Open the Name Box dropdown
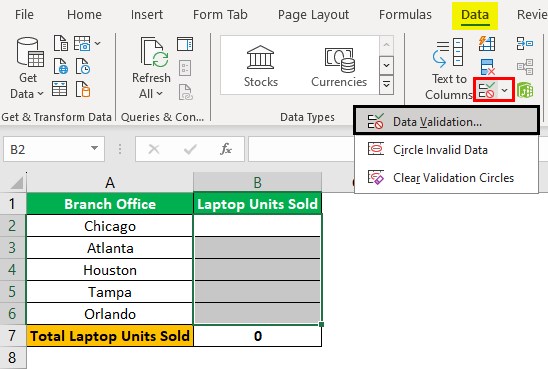Viewport: 548px width, 369px height. tap(94, 149)
